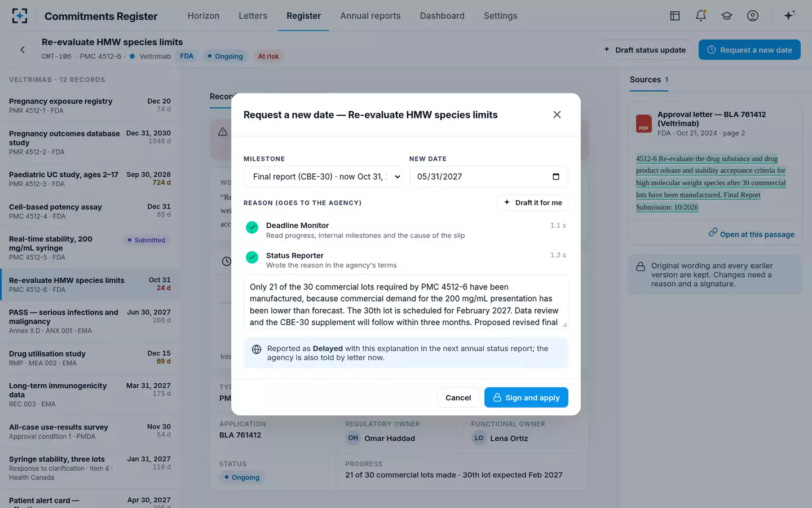
Task: Open the graduation cap learning icon
Action: 727,16
